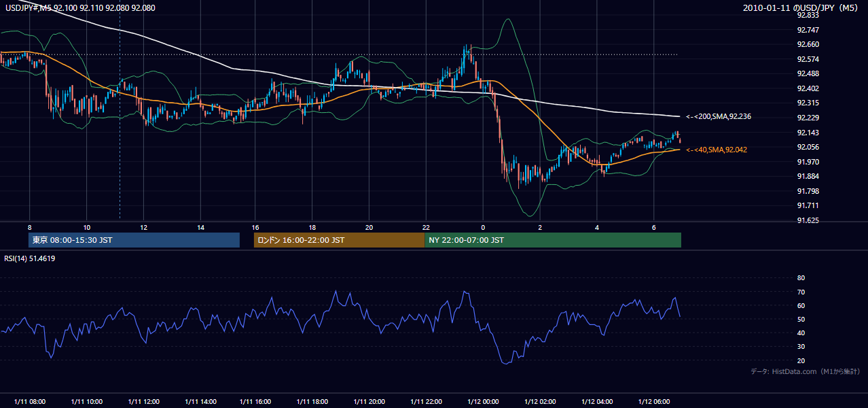Image resolution: width=868 pixels, height=408 pixels.
Task: Click price axis value 92.833
Action: [x=808, y=15]
